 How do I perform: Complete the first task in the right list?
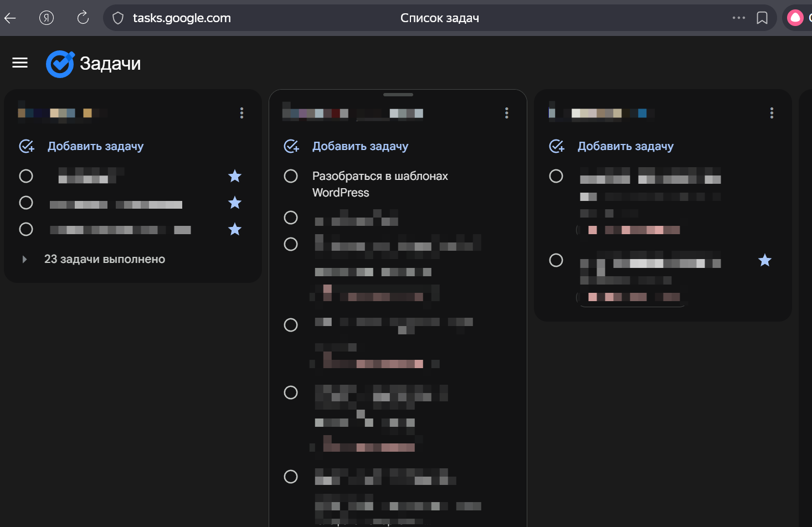pyautogui.click(x=556, y=176)
